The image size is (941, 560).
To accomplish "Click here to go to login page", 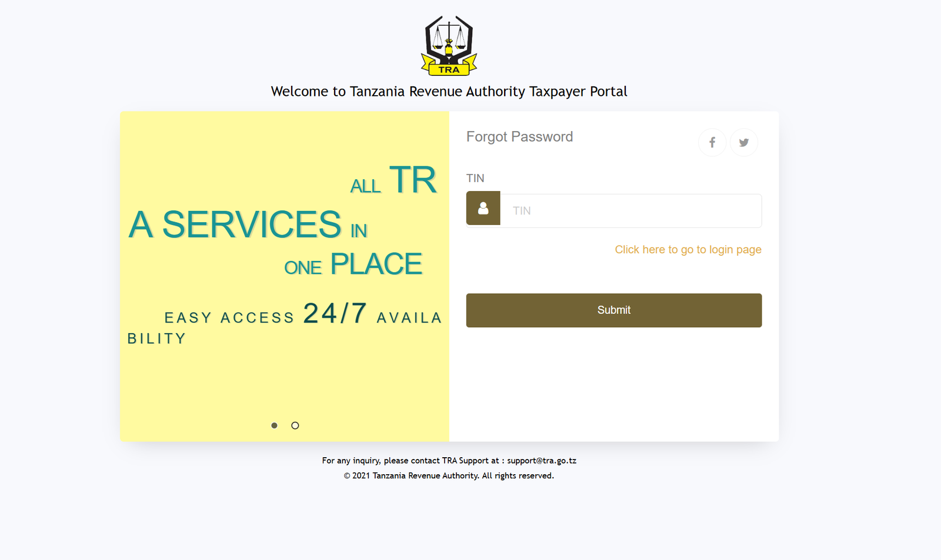I will pyautogui.click(x=688, y=250).
